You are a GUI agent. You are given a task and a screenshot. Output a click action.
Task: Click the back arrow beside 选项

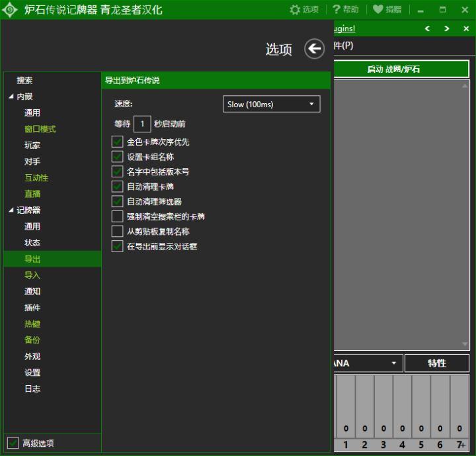(x=315, y=48)
